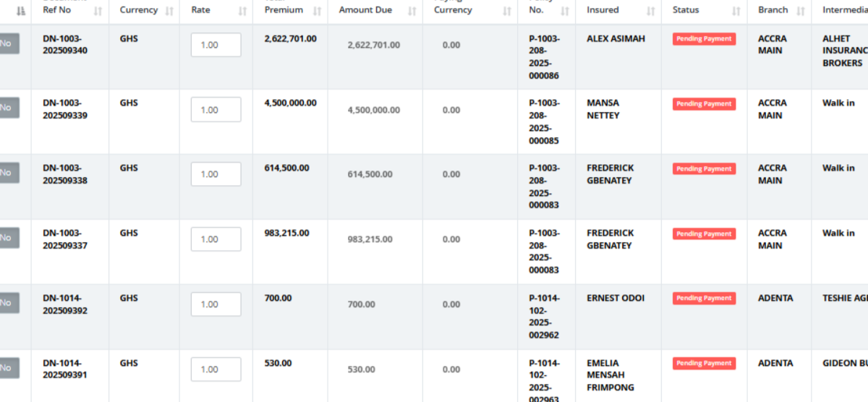868x402 pixels.
Task: Click the Paying Currency sort arrows
Action: tap(506, 11)
